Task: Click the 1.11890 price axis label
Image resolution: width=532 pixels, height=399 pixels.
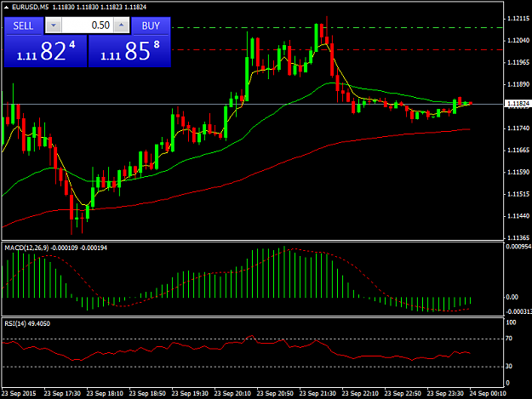Action: tap(518, 84)
